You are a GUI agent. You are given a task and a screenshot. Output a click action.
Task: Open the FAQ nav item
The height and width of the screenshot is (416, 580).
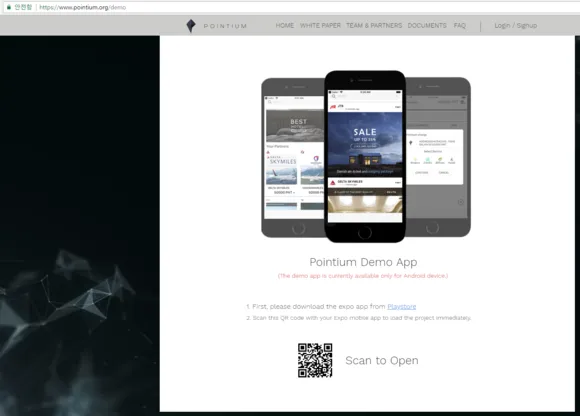point(460,26)
